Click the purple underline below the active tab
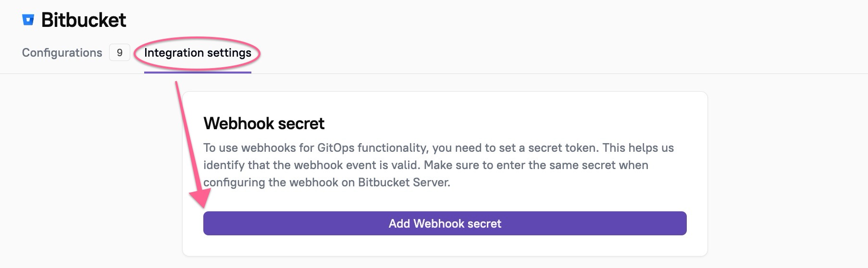 click(198, 73)
